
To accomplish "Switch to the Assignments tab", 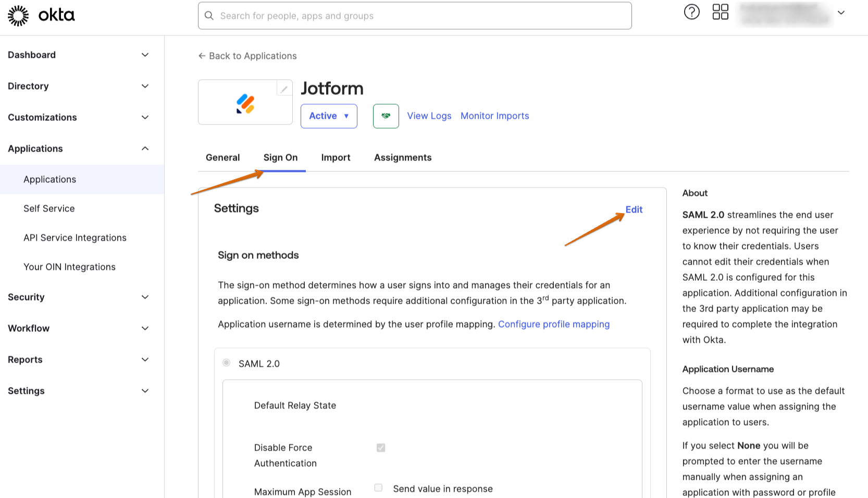I will tap(403, 157).
